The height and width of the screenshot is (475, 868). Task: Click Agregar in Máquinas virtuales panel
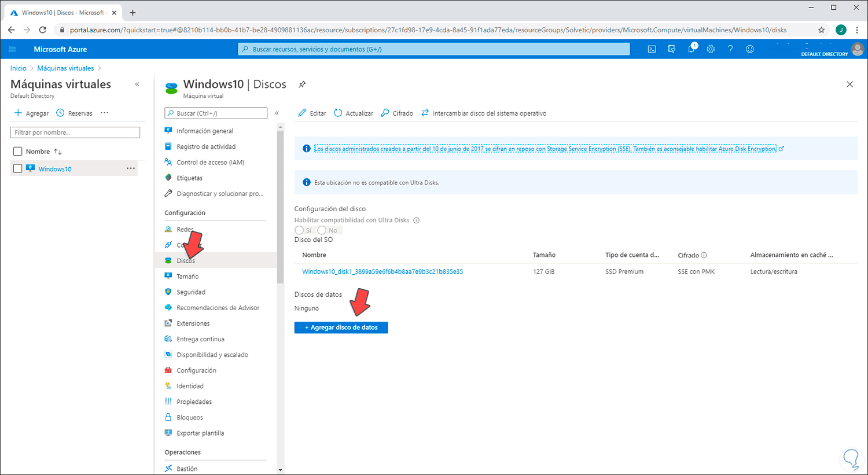[x=31, y=113]
